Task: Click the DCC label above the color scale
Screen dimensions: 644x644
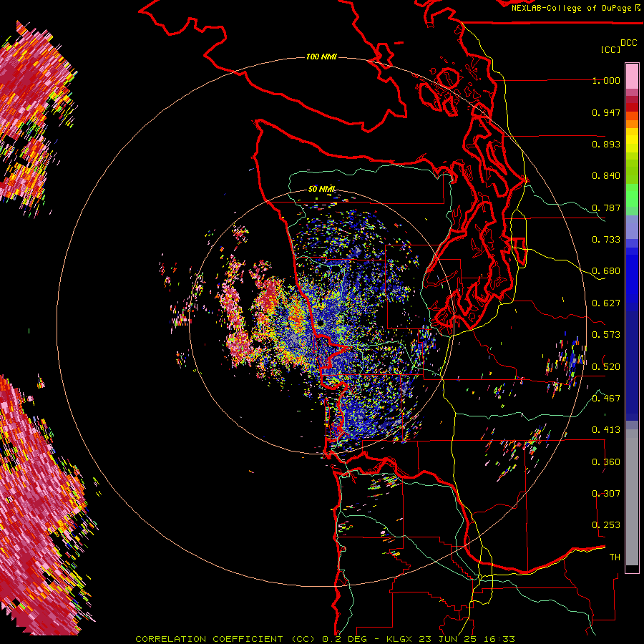Action: click(x=628, y=43)
